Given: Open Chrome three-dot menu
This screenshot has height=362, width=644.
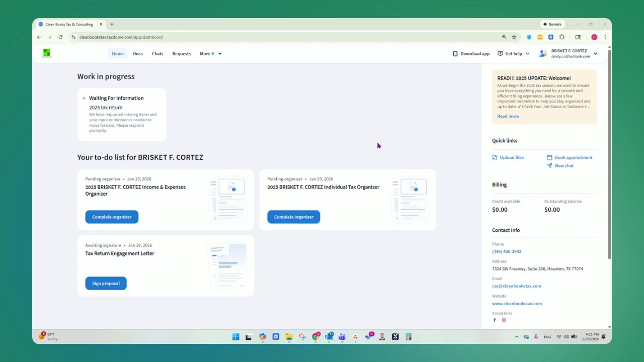Looking at the screenshot, I should (605, 37).
